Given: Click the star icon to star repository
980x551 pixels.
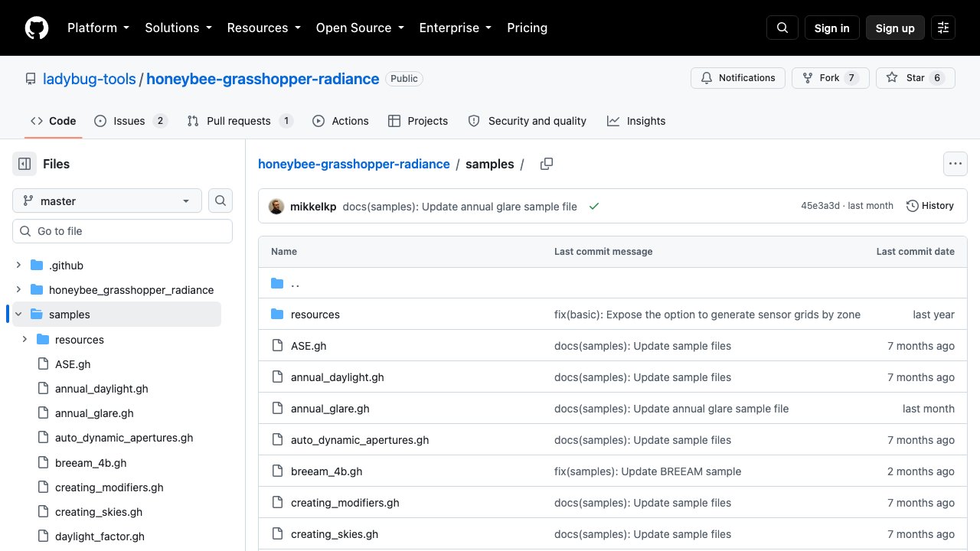Looking at the screenshot, I should coord(892,78).
